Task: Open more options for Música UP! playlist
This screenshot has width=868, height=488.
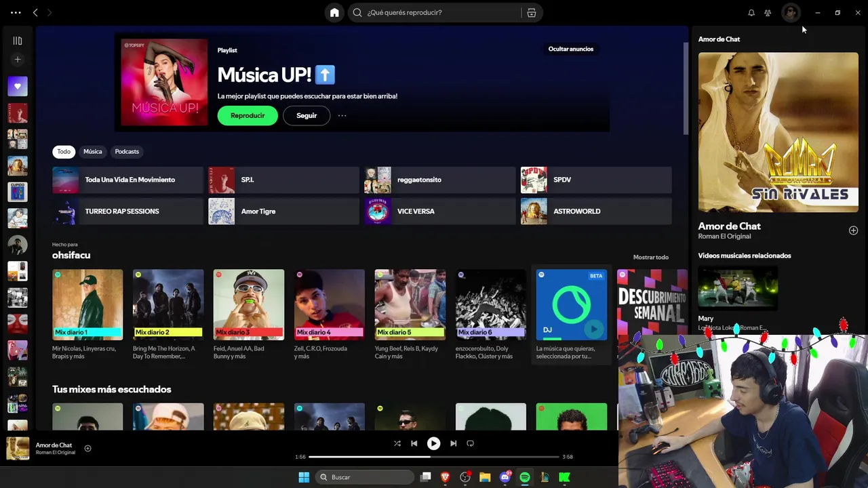Action: coord(342,115)
